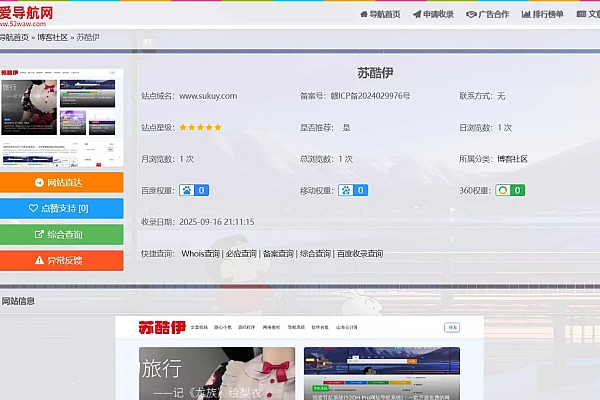Click the 网站信息 section heading
The image size is (600, 400).
[18, 301]
